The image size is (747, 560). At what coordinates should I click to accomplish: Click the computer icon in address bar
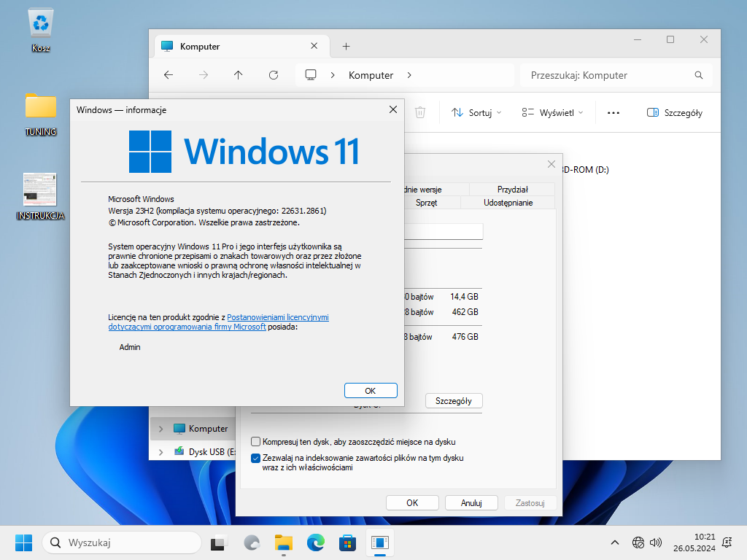pos(311,75)
